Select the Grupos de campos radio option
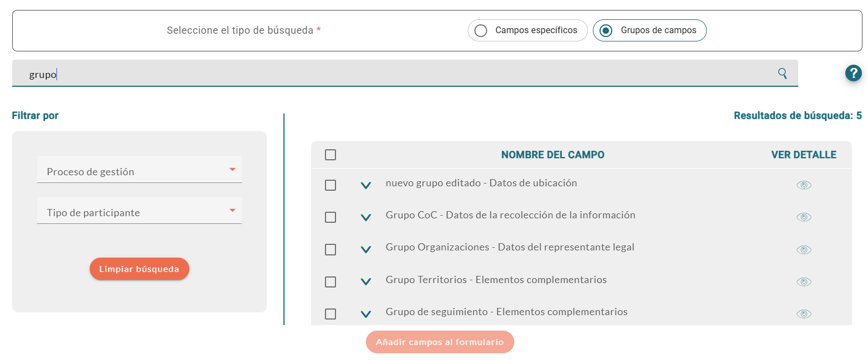The height and width of the screenshot is (361, 868). [x=606, y=30]
